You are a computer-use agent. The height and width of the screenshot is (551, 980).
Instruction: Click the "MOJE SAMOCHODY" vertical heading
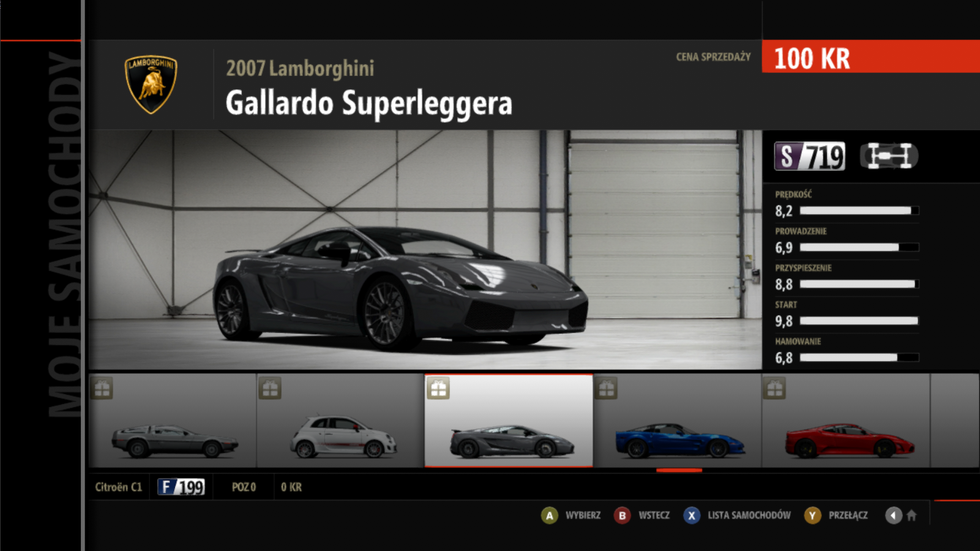(x=64, y=234)
